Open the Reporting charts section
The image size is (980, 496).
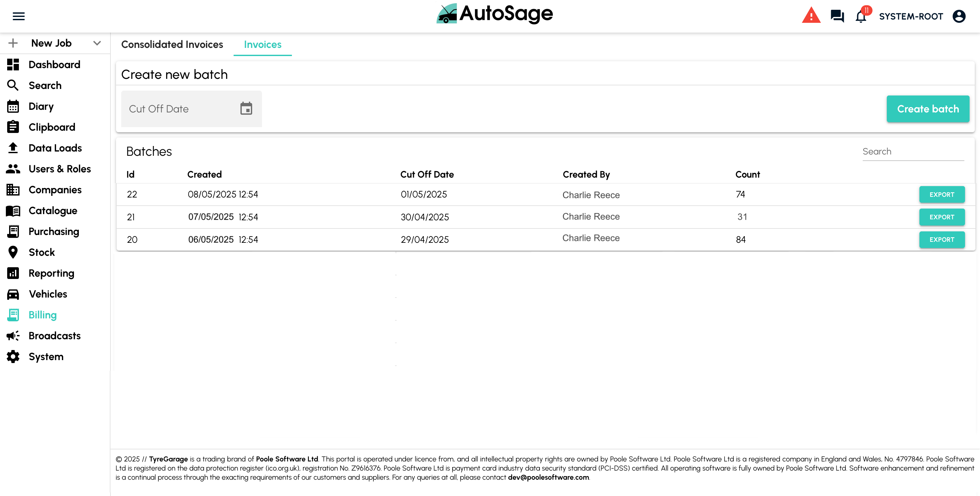[x=51, y=273]
